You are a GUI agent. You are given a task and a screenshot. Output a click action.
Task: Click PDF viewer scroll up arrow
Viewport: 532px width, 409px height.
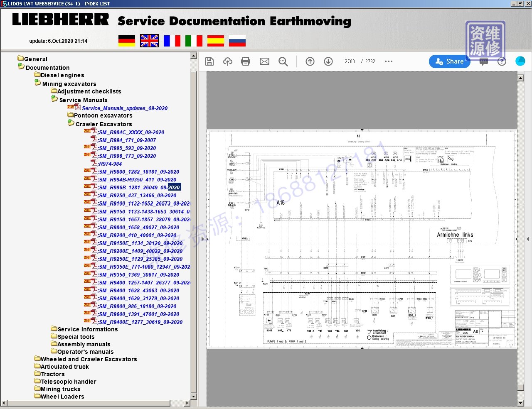521,78
